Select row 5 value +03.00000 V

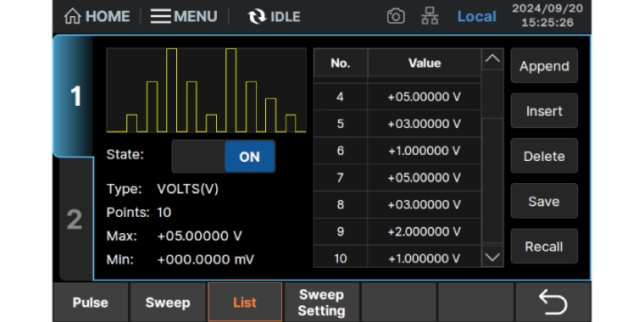tap(425, 124)
